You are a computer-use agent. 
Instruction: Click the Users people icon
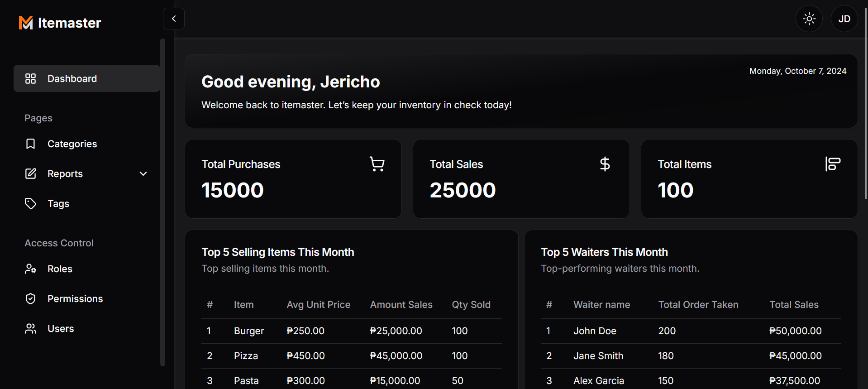pyautogui.click(x=30, y=329)
